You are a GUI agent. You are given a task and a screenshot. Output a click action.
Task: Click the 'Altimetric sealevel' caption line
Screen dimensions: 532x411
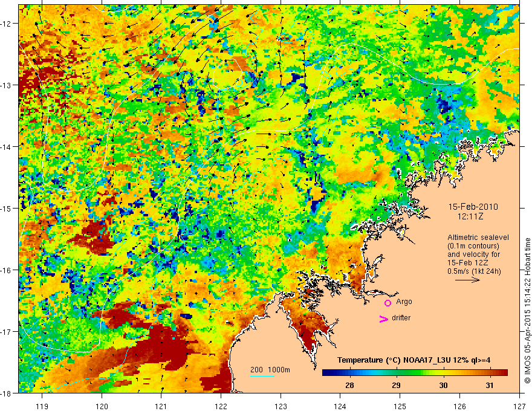(x=478, y=238)
